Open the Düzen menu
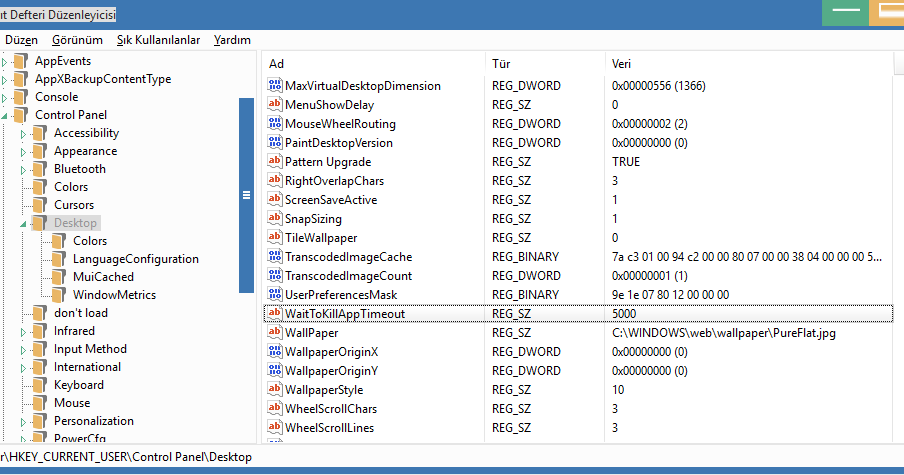The width and height of the screenshot is (904, 475). [21, 40]
